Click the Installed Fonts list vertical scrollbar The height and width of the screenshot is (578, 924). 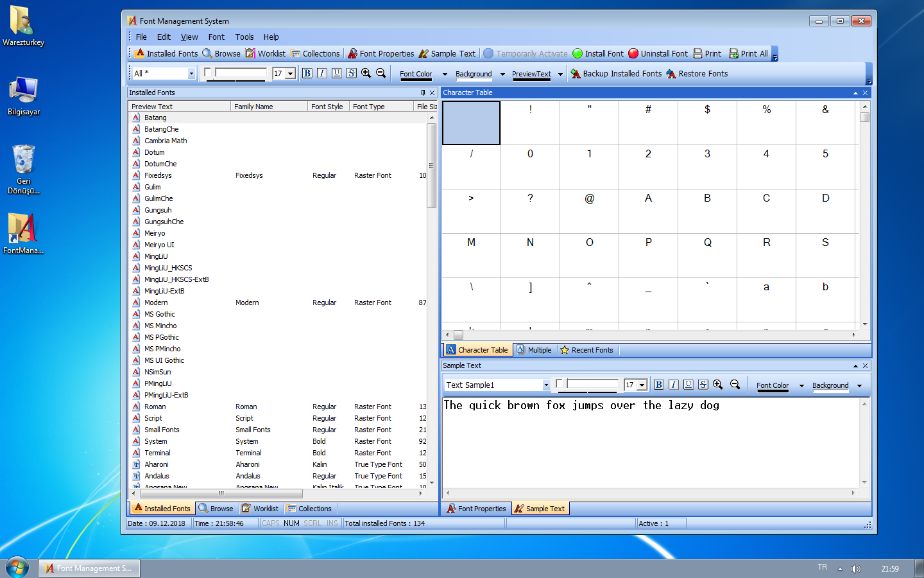click(x=431, y=166)
